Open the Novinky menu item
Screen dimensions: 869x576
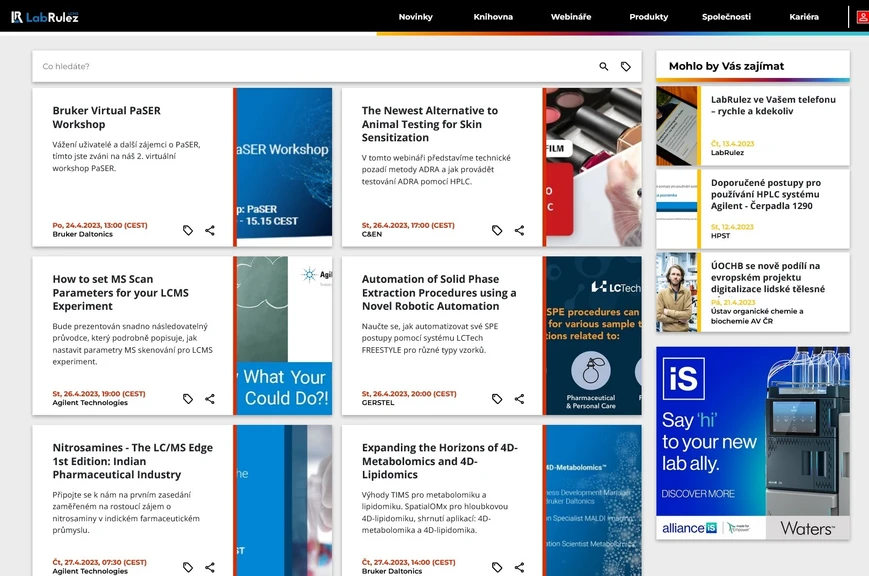416,17
